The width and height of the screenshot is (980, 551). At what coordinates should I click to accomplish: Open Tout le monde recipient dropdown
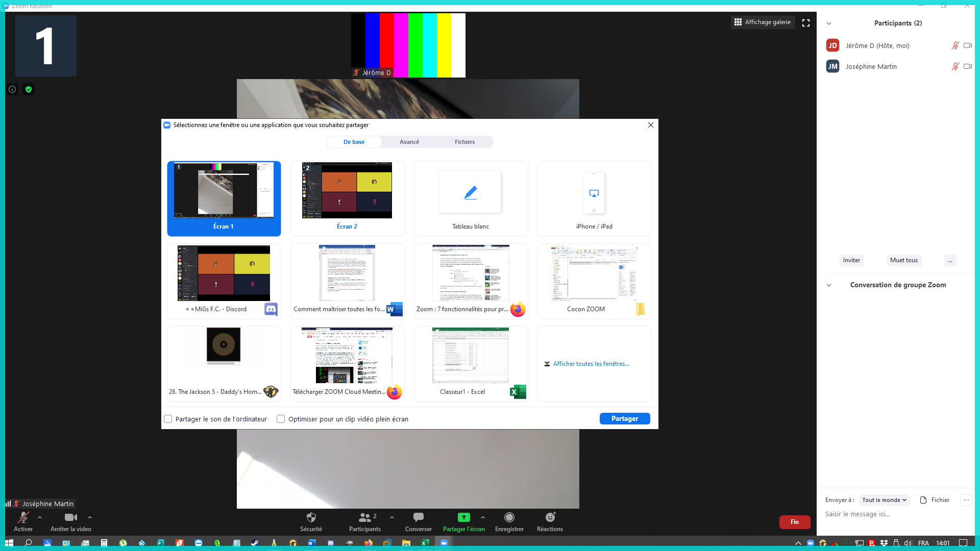point(884,500)
